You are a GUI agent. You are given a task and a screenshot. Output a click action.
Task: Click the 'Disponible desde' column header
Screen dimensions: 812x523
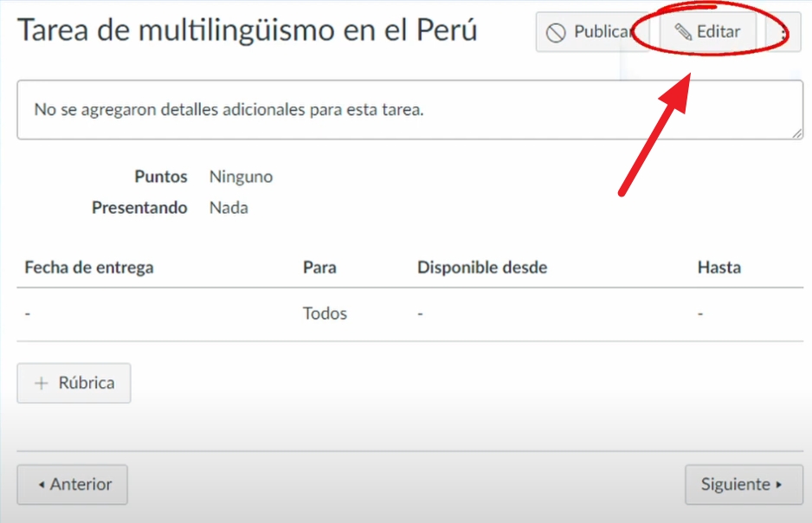[x=482, y=268]
